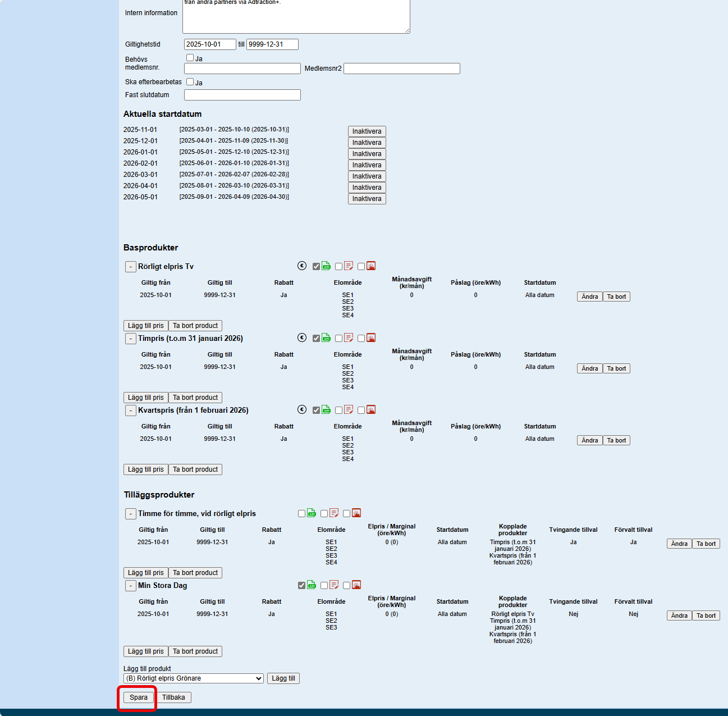The width and height of the screenshot is (728, 716).
Task: Click green API file icon for Rörligt elpris Tv
Action: pos(326,266)
